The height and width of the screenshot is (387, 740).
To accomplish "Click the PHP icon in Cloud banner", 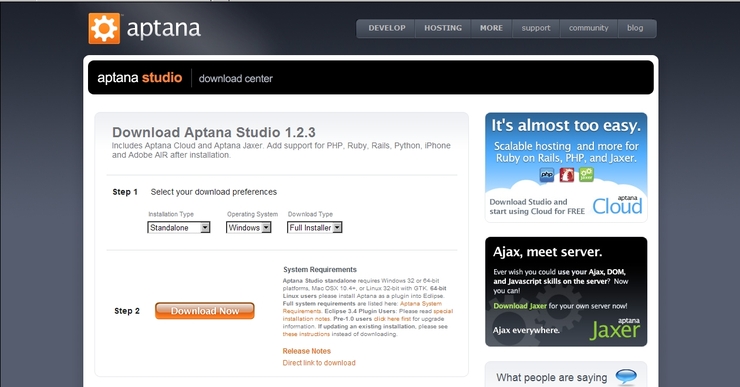I will point(547,175).
